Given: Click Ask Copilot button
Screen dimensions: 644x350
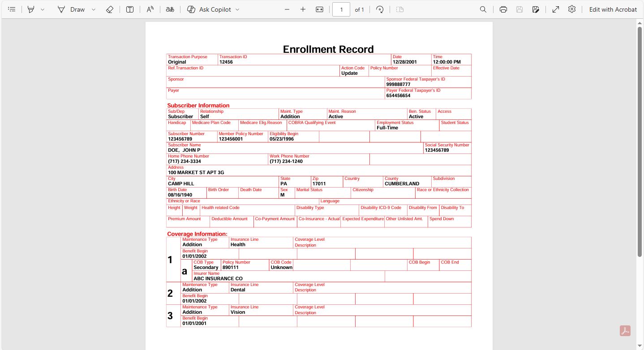Looking at the screenshot, I should (x=209, y=9).
